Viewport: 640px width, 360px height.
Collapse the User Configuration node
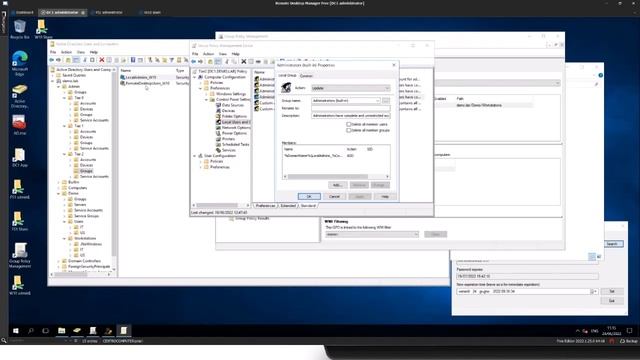point(195,156)
